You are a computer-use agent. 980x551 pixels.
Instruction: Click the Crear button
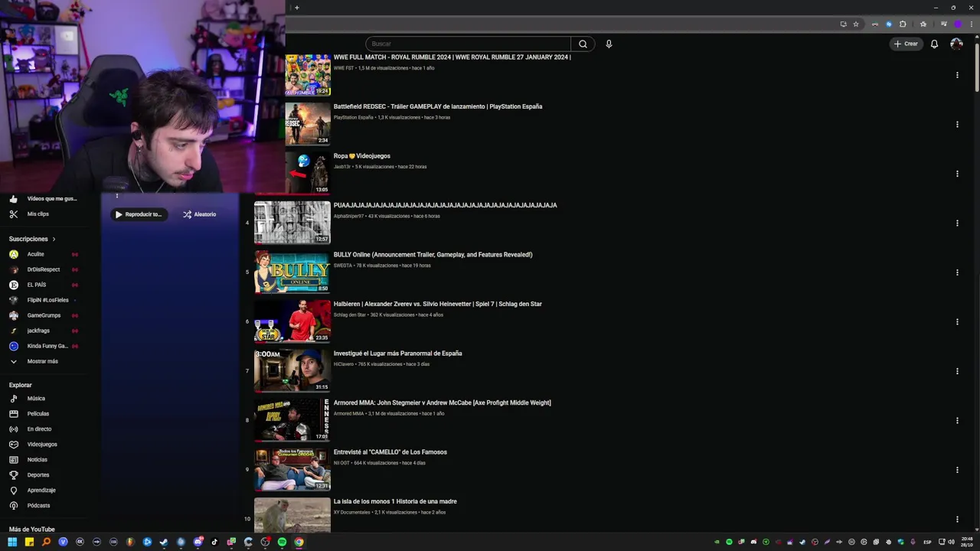point(906,44)
